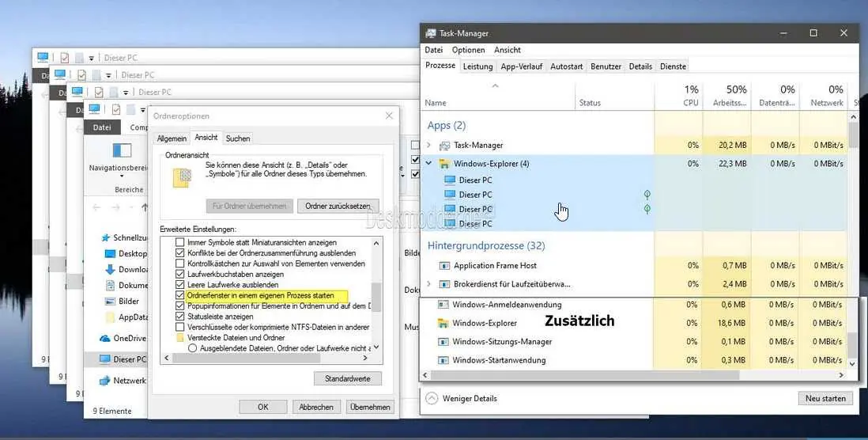The height and width of the screenshot is (440, 868).
Task: Click the Weniger Details chevron icon
Action: click(x=432, y=398)
